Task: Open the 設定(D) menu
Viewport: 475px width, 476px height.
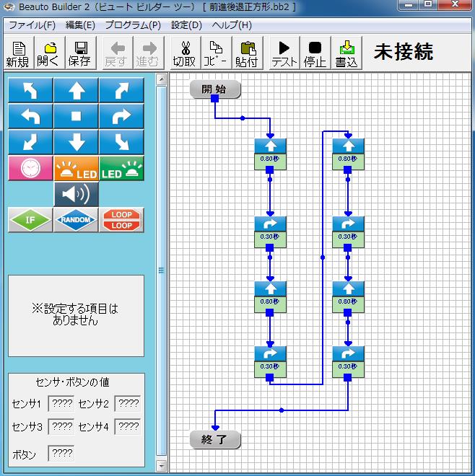Action: click(x=186, y=25)
